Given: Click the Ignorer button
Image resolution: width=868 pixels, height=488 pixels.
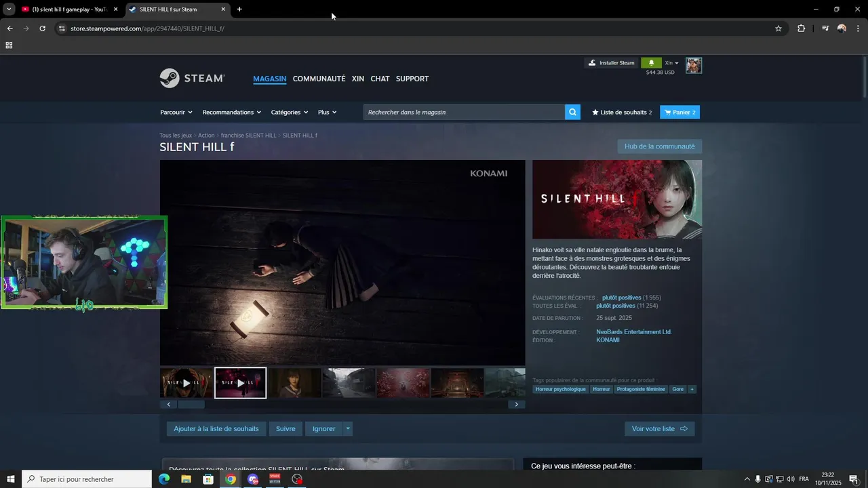Looking at the screenshot, I should (x=324, y=429).
